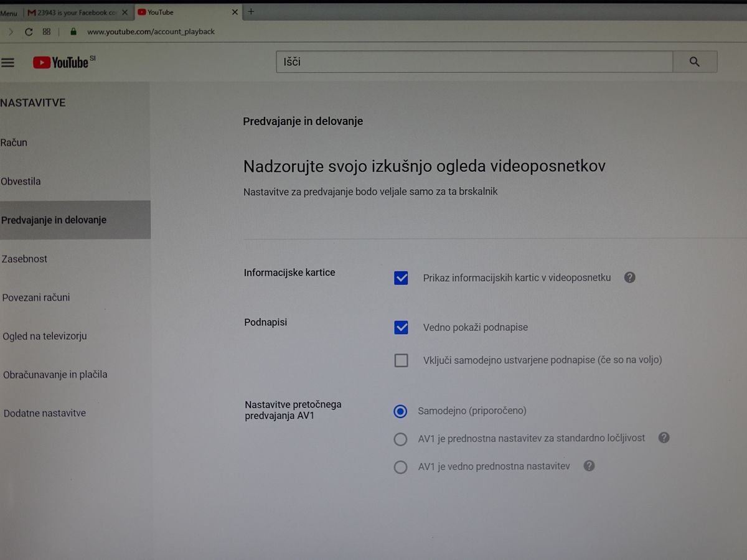Reload the page with browser refresh icon
This screenshot has width=747, height=560.
(x=29, y=32)
